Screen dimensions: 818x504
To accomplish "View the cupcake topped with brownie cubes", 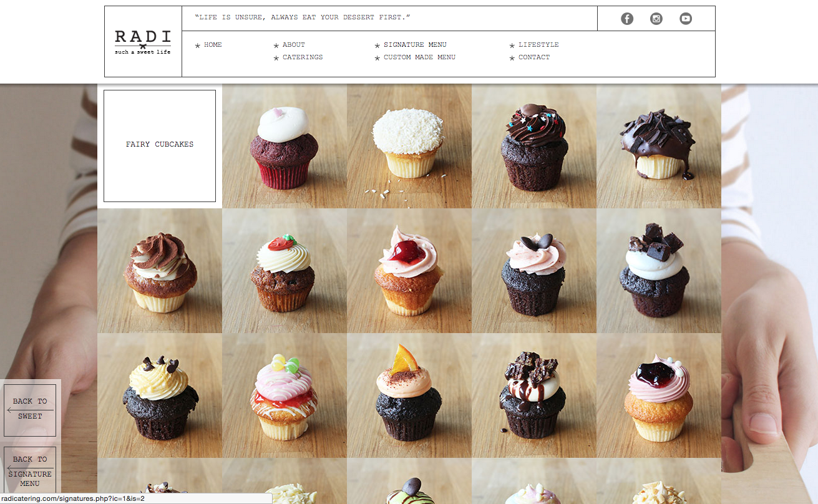I will click(659, 271).
